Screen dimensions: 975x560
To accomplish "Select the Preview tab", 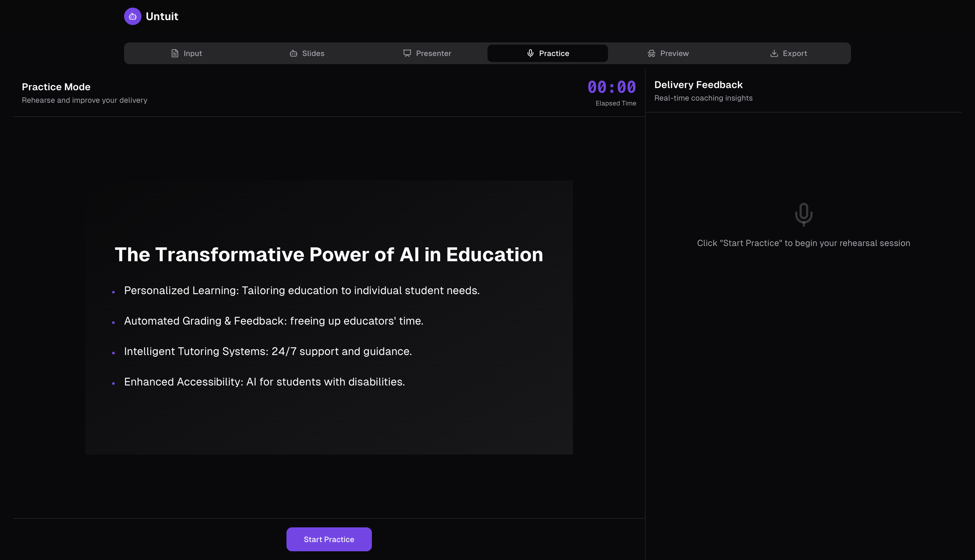I will (x=668, y=53).
